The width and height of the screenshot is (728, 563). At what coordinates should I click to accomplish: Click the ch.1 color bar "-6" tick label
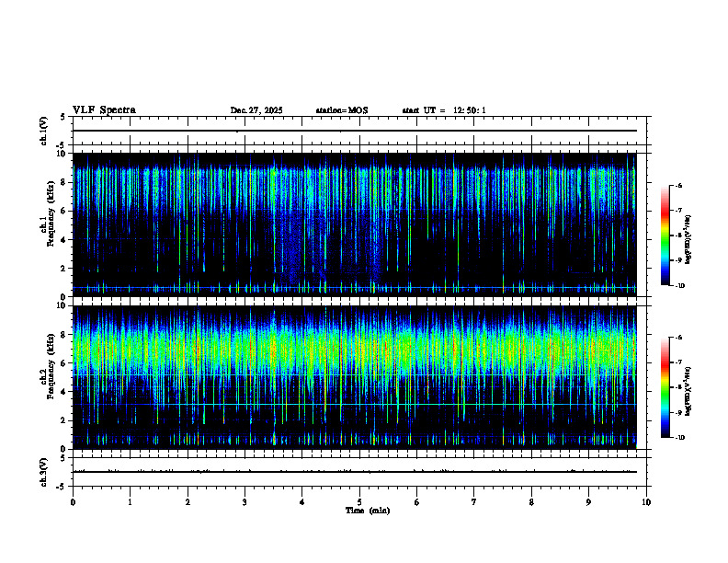tap(678, 185)
